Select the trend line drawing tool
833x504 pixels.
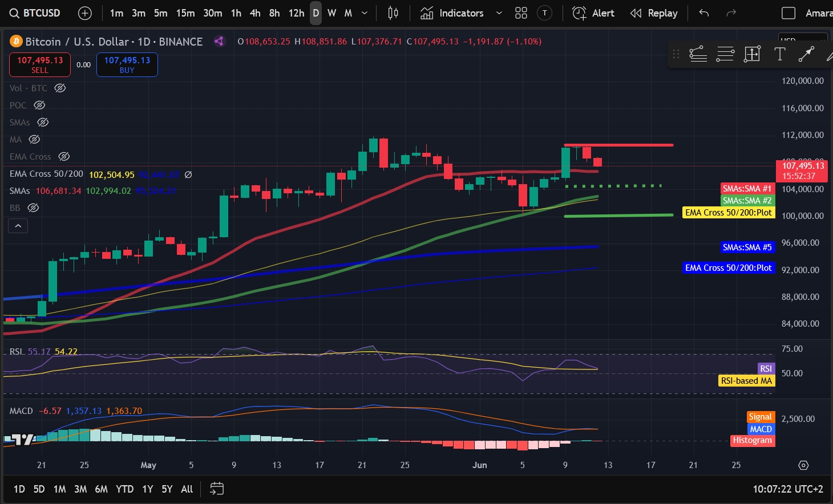[x=806, y=54]
